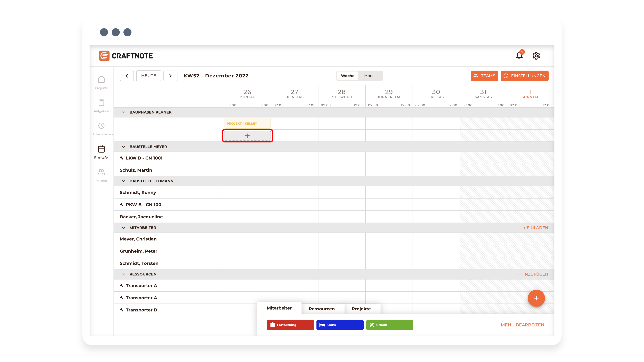Viewport: 644px width, 362px height.
Task: Switch to the Projekte bottom tab
Action: (x=361, y=309)
